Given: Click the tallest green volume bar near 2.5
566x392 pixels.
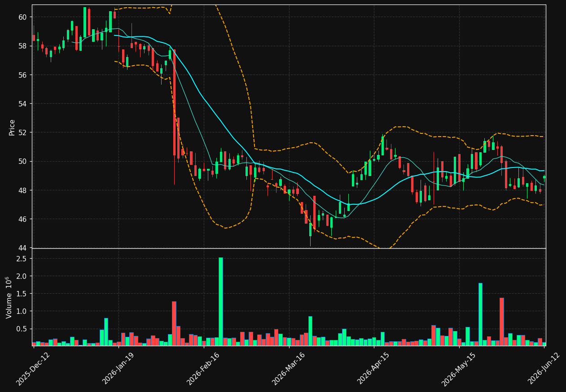Looking at the screenshot, I should tap(221, 301).
